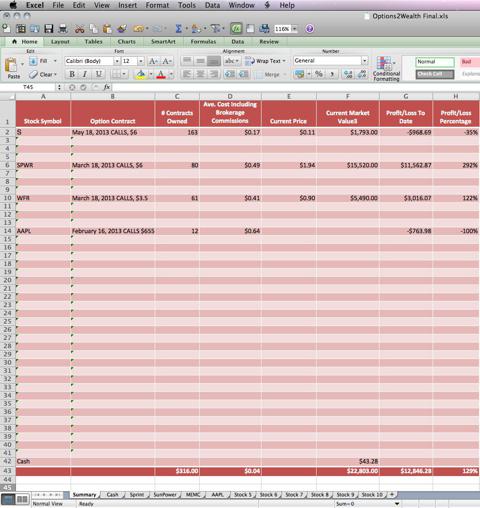
Task: Open the borders dropdown arrow
Action: point(124,74)
